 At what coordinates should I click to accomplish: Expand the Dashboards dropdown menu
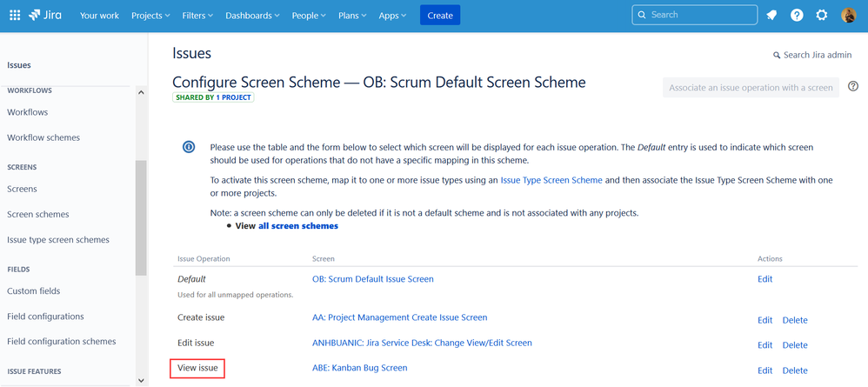(252, 16)
